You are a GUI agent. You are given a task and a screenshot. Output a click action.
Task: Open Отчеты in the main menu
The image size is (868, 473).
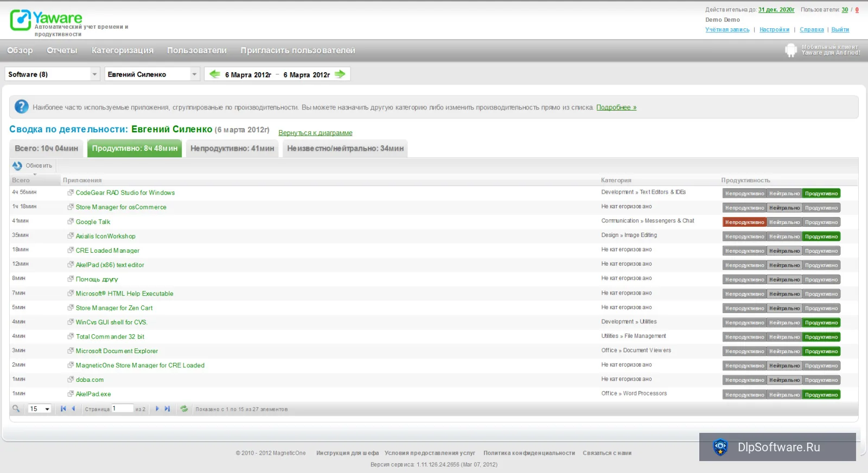[62, 50]
